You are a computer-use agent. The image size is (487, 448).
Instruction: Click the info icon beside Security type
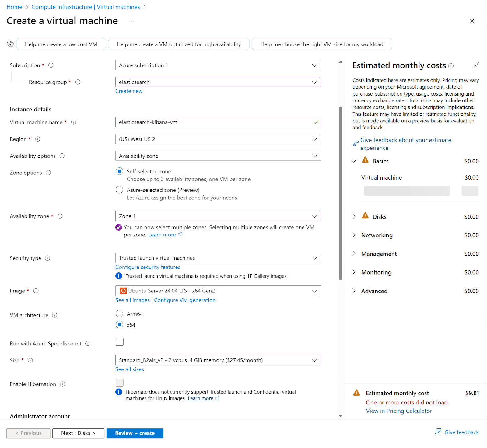[x=47, y=258]
